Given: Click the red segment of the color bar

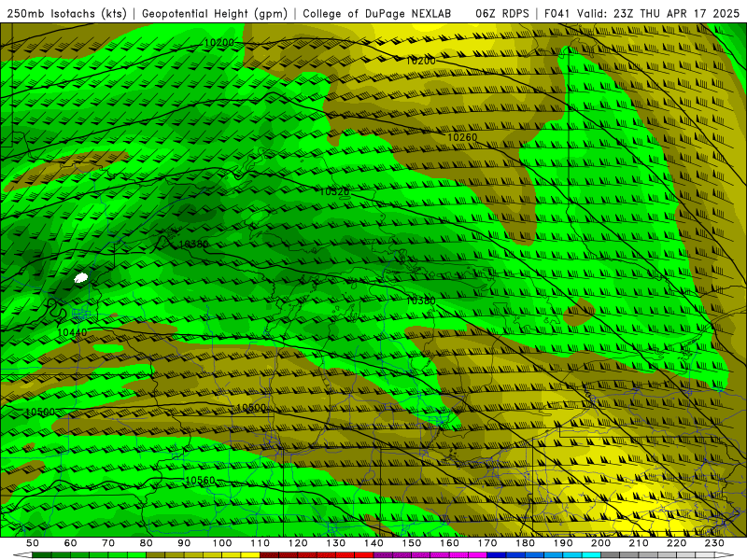Looking at the screenshot, I should pyautogui.click(x=317, y=555).
